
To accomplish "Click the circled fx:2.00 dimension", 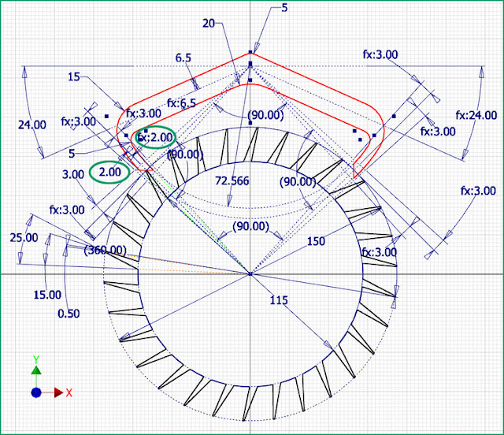I will (155, 138).
